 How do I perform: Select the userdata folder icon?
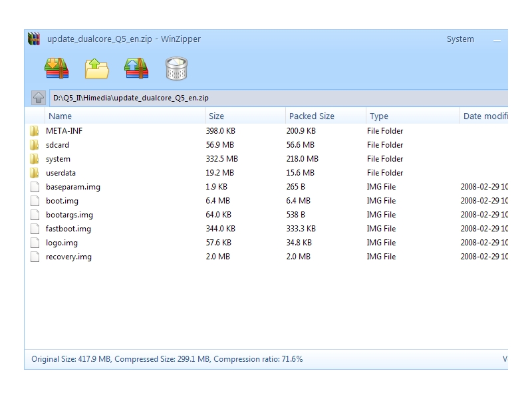34,173
